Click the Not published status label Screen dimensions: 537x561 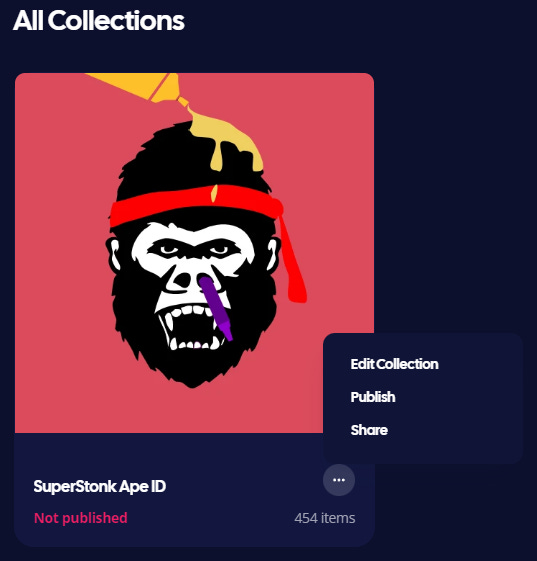coord(80,518)
